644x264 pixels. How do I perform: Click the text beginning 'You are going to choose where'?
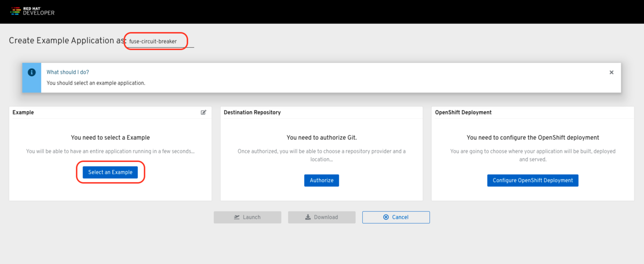tap(533, 155)
